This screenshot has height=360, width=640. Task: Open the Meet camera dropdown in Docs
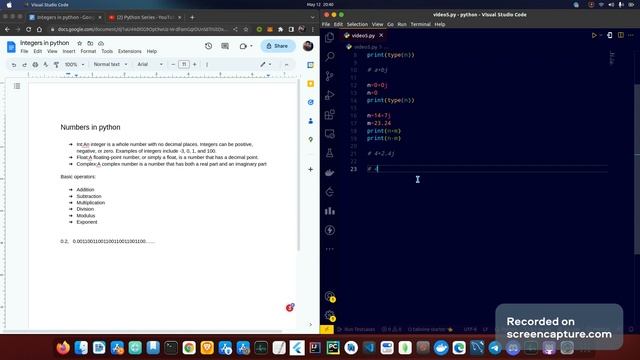click(x=246, y=46)
